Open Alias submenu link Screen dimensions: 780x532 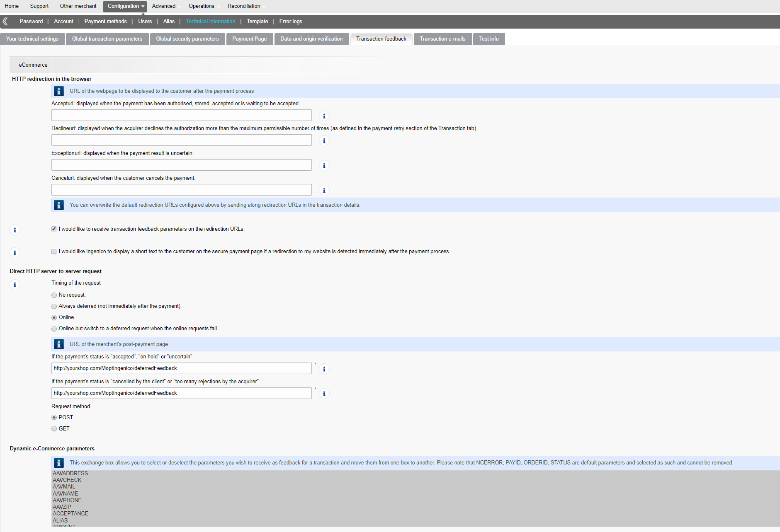(169, 22)
